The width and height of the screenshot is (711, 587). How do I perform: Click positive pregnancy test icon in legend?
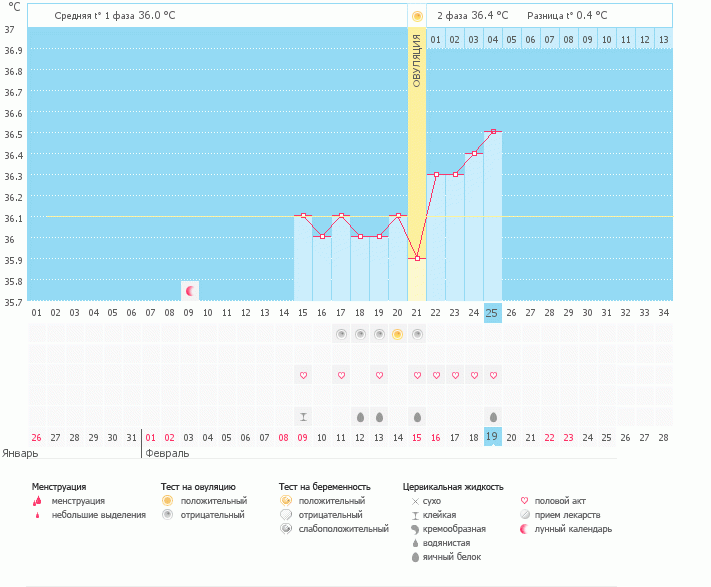pos(286,500)
